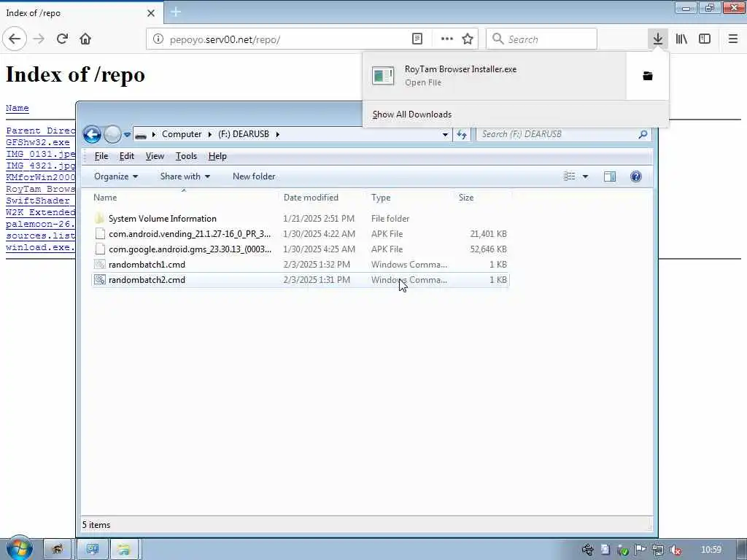Refresh Explorer address bar location
The height and width of the screenshot is (560, 747).
462,134
